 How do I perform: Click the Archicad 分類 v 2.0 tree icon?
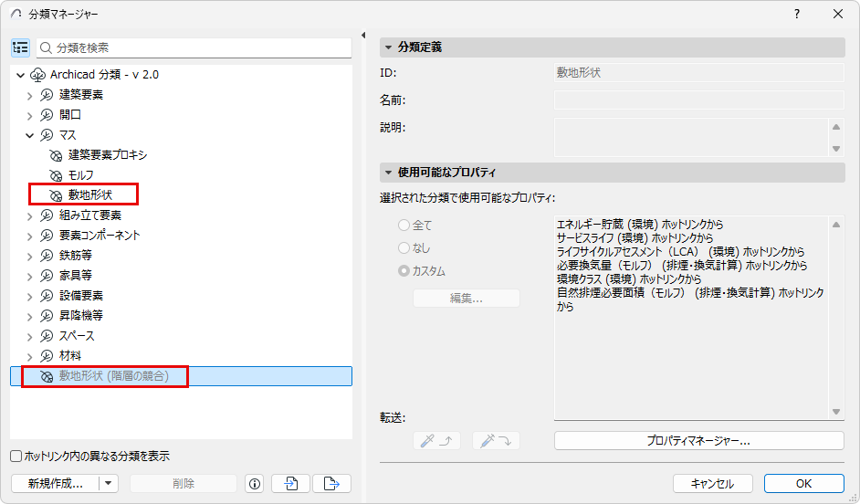37,75
